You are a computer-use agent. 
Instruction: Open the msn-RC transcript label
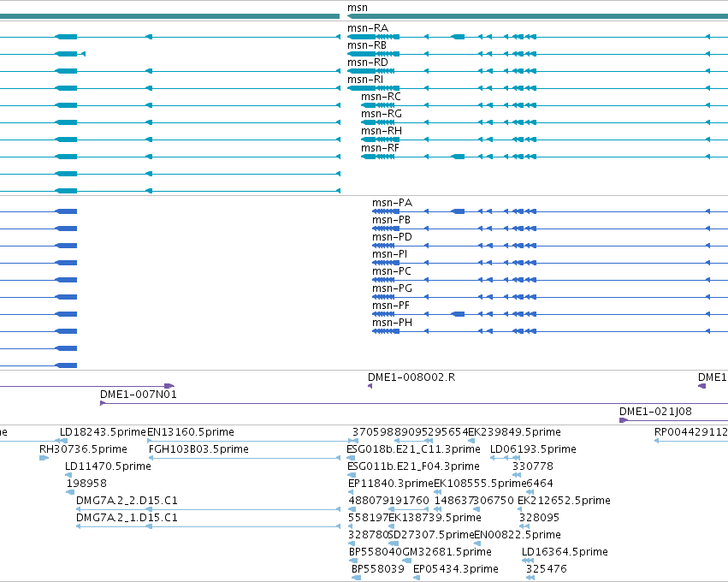[x=381, y=97]
